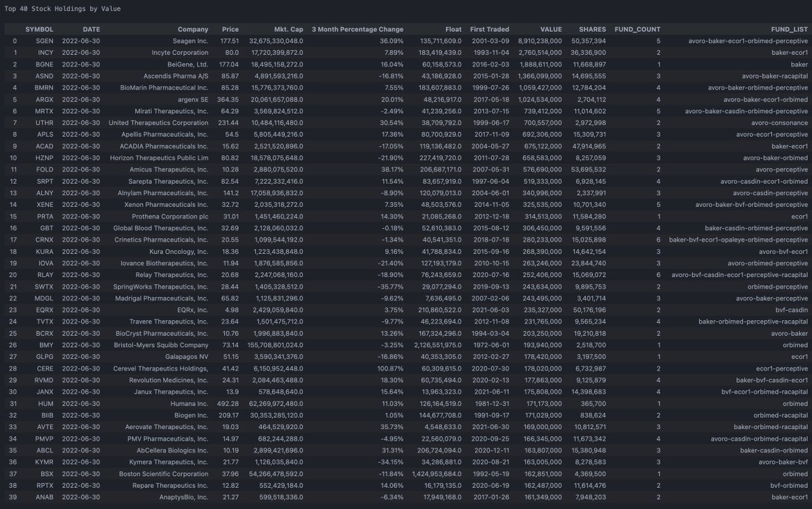Click Seagen value 8,910,238,000
This screenshot has width=812, height=509.
tap(540, 41)
